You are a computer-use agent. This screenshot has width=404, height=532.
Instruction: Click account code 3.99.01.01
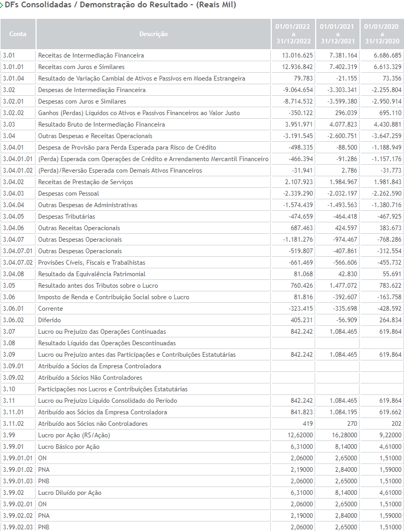(x=18, y=459)
